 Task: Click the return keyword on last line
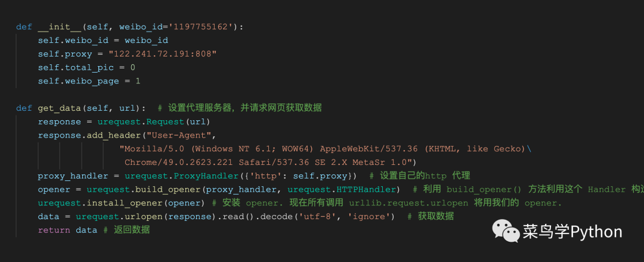click(x=54, y=230)
